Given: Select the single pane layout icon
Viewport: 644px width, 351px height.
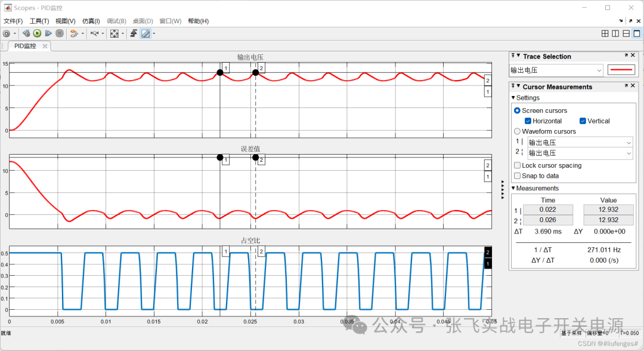Looking at the screenshot, I should pos(637,33).
